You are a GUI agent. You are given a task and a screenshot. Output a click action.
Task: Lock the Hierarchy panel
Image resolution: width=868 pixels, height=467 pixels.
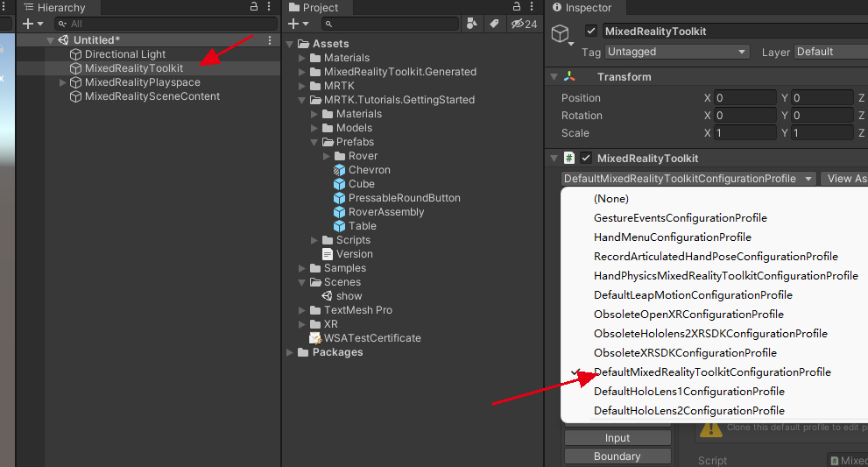click(254, 7)
